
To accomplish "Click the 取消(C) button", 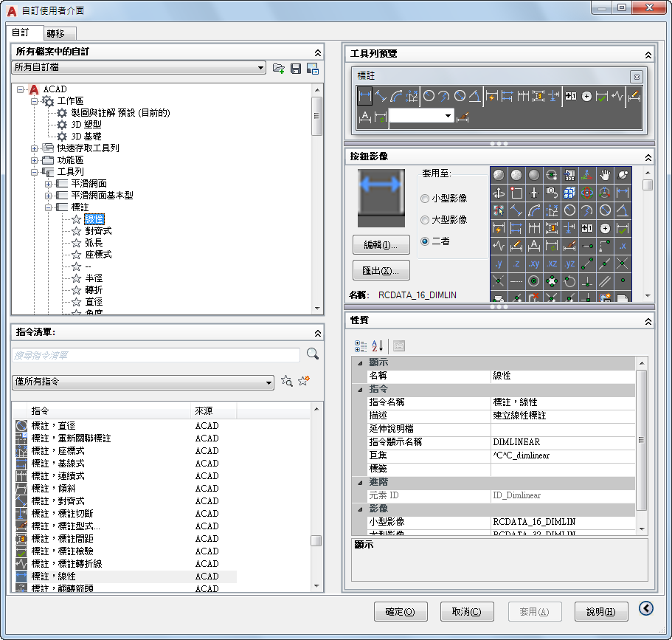I will (x=467, y=611).
